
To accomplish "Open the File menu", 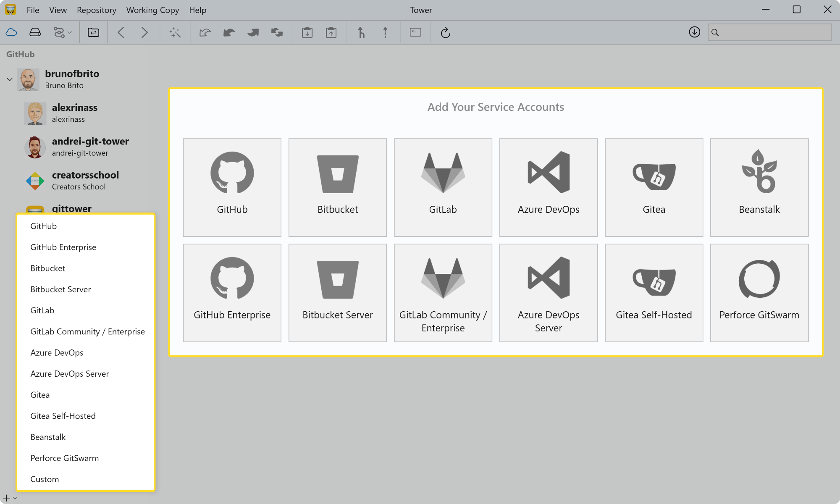I will click(x=33, y=10).
